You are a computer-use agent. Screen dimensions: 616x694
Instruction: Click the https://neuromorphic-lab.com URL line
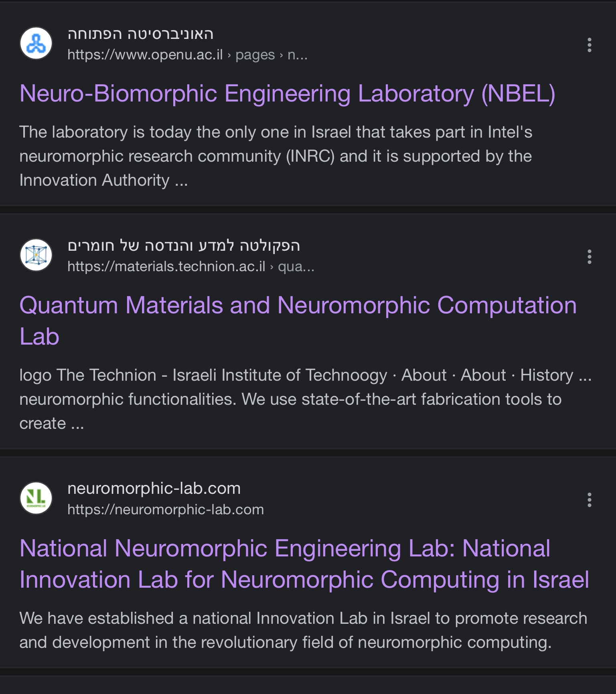[165, 510]
